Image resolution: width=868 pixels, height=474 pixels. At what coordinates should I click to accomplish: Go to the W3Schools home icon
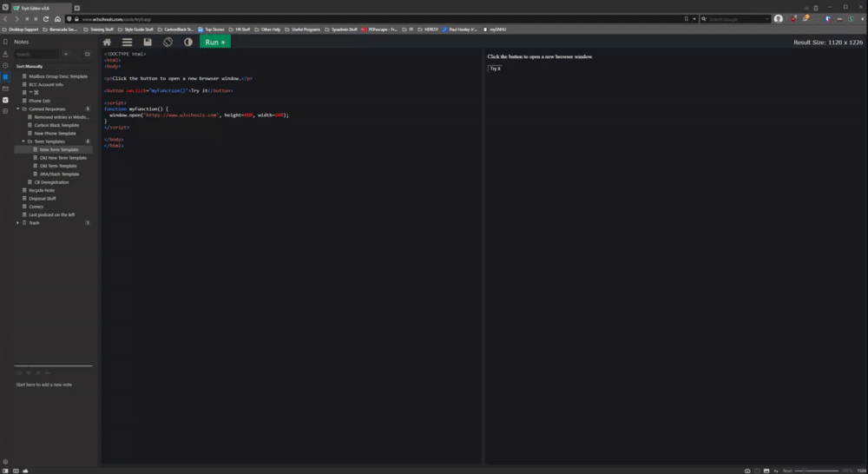[x=107, y=42]
